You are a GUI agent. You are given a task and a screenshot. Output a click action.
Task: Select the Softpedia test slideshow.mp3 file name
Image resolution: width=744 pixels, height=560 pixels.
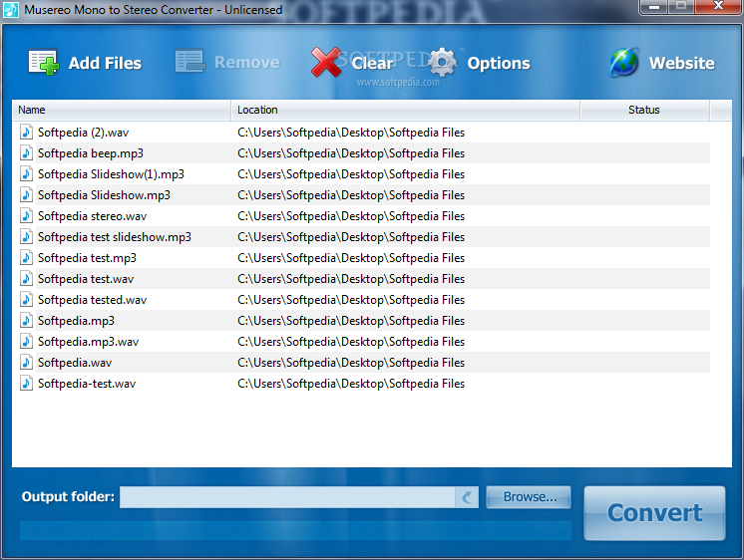[115, 236]
